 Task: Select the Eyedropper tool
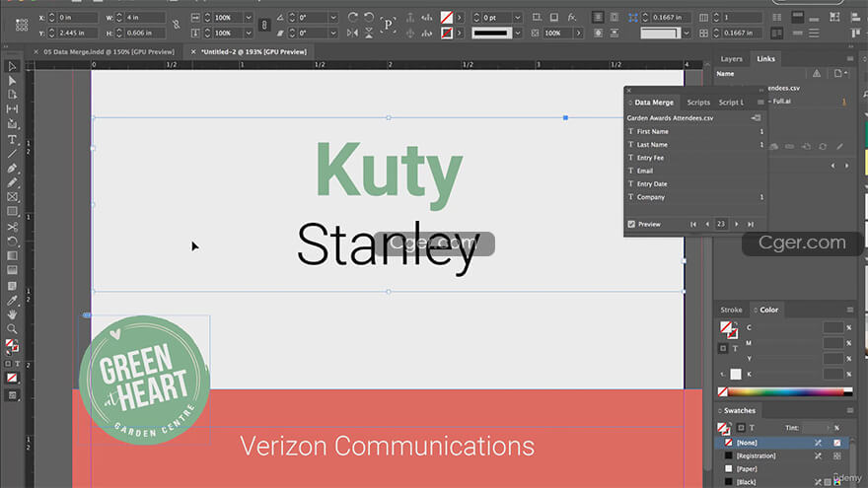point(12,300)
